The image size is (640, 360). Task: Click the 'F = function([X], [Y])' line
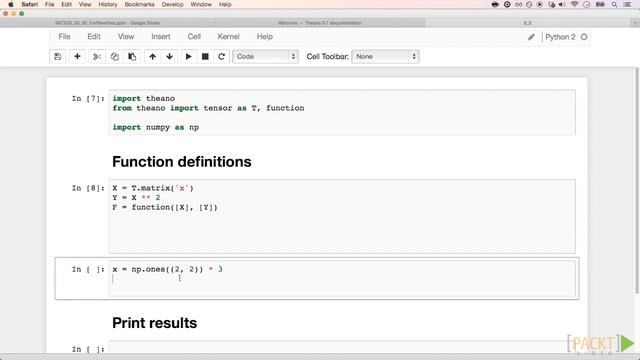(165, 207)
